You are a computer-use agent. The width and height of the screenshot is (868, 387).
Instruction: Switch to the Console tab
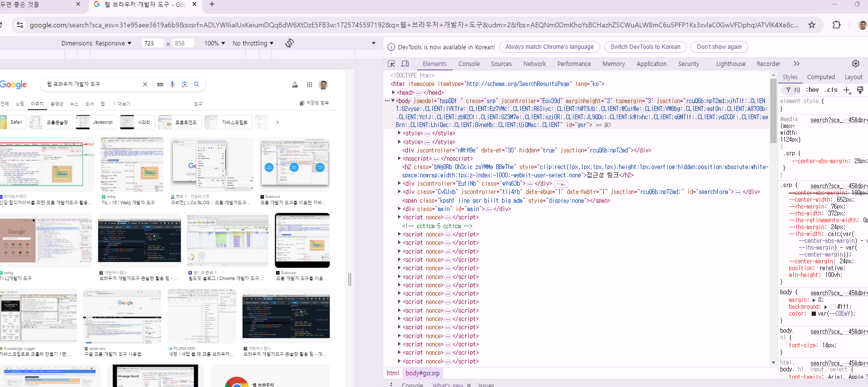(469, 64)
